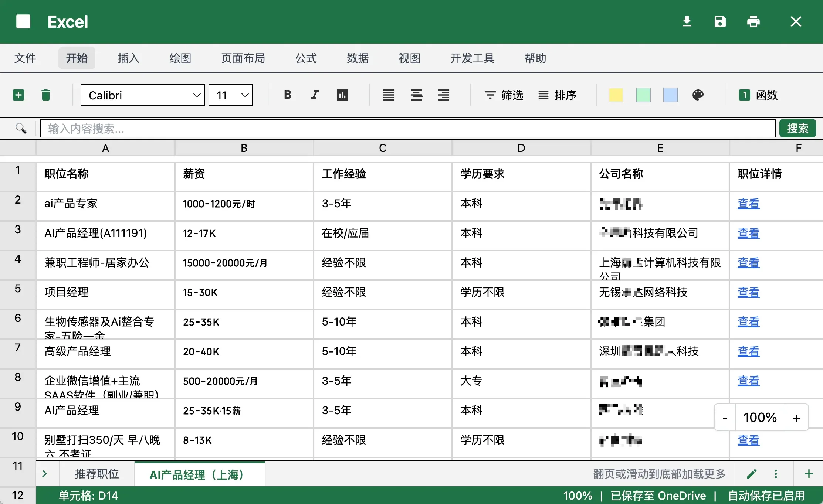Click the green add-row plus icon
Viewport: 823px width, 504px height.
18,95
